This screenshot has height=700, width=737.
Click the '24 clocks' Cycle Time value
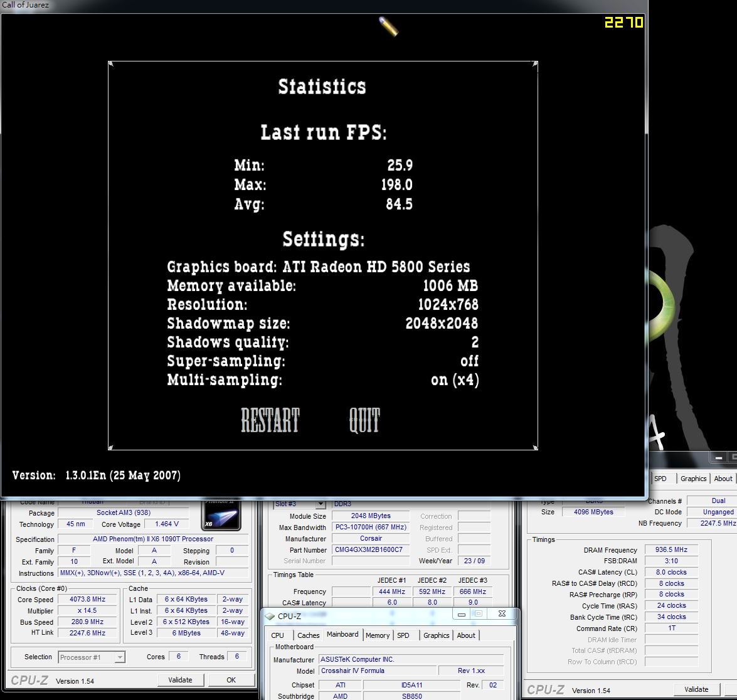(x=671, y=605)
